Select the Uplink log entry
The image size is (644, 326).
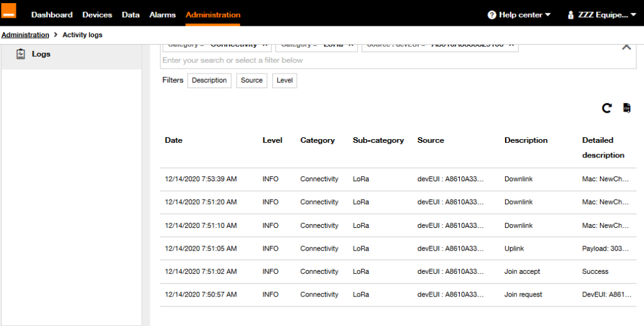(x=397, y=249)
